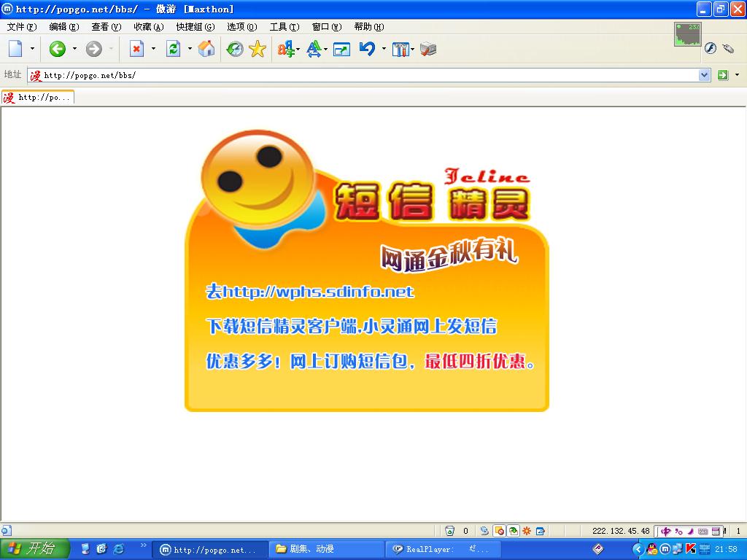747x560 pixels.
Task: Go back with the green arrow
Action: click(x=58, y=49)
